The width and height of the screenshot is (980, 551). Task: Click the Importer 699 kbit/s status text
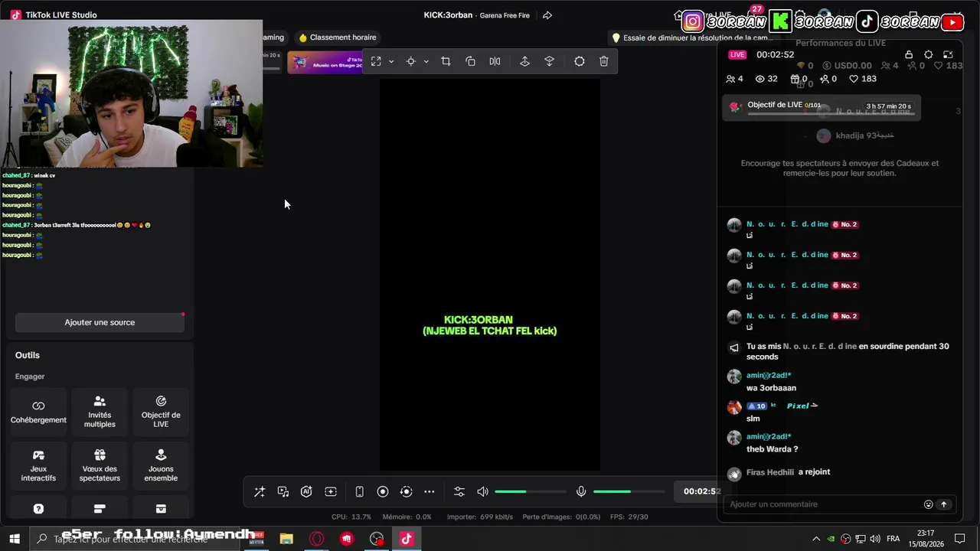(x=480, y=517)
